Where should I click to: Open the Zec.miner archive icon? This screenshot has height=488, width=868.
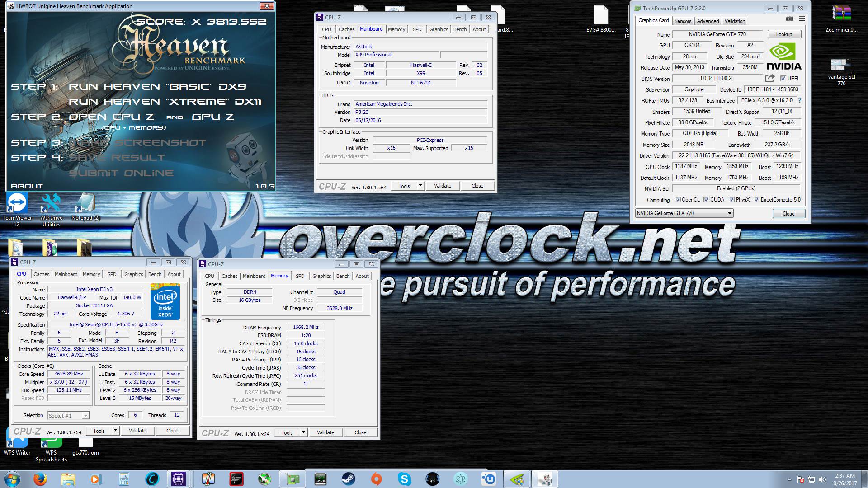841,19
